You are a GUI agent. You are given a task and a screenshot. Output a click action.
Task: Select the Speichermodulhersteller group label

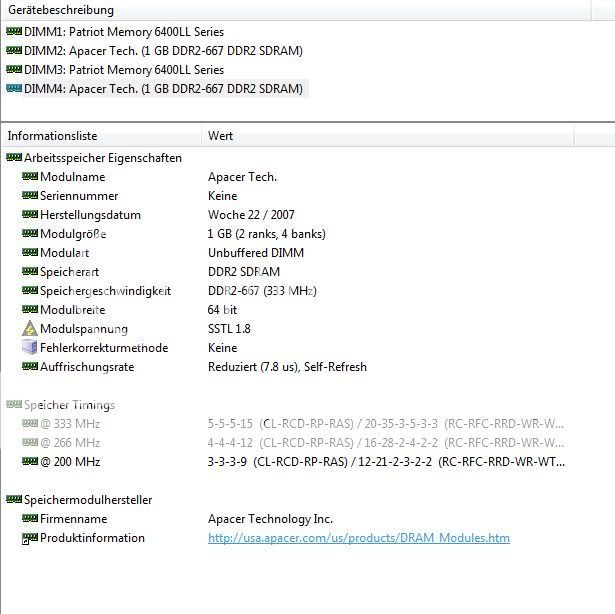(88, 500)
